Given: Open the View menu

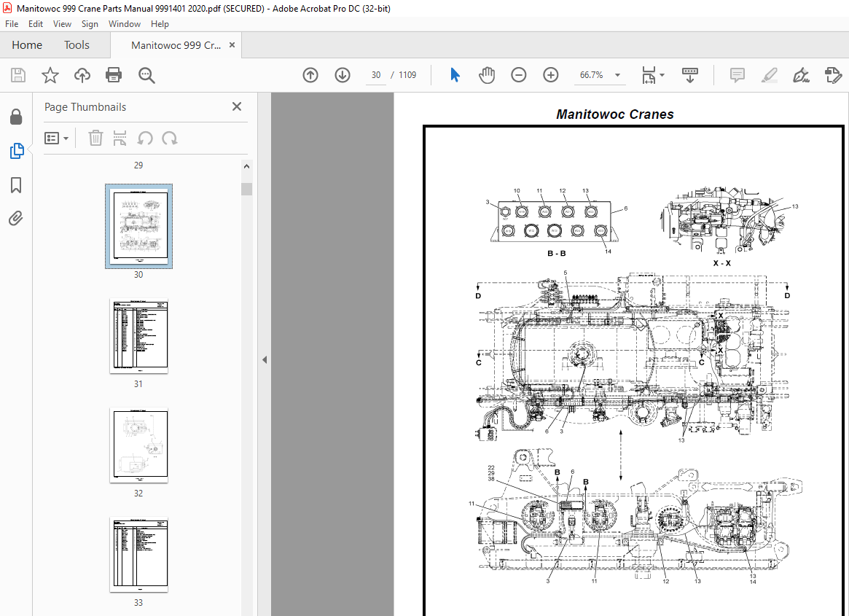Looking at the screenshot, I should (x=62, y=24).
